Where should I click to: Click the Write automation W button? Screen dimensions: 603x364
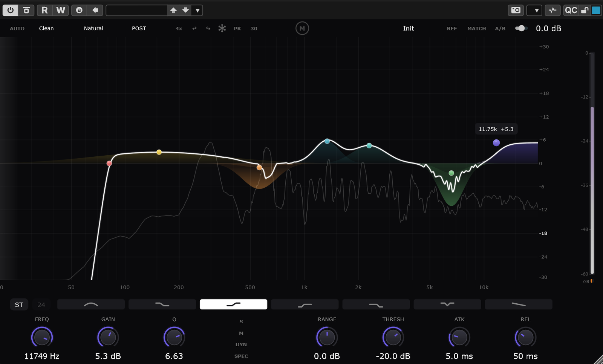coord(61,10)
